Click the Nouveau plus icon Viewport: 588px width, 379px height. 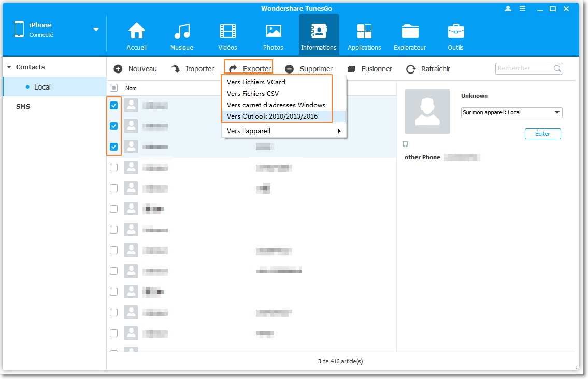point(118,69)
